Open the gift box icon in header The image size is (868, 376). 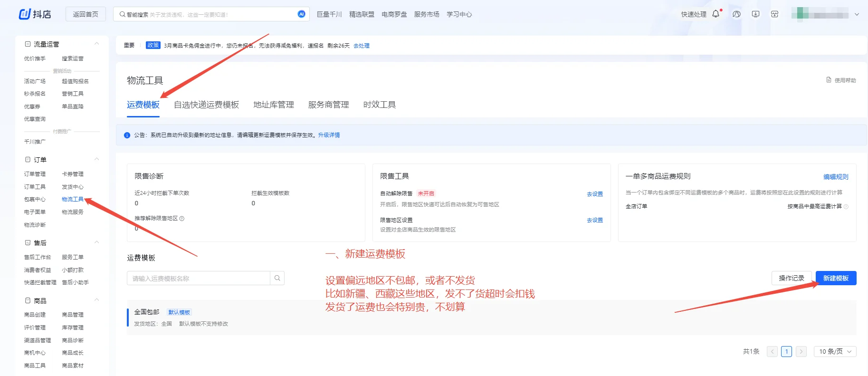774,14
